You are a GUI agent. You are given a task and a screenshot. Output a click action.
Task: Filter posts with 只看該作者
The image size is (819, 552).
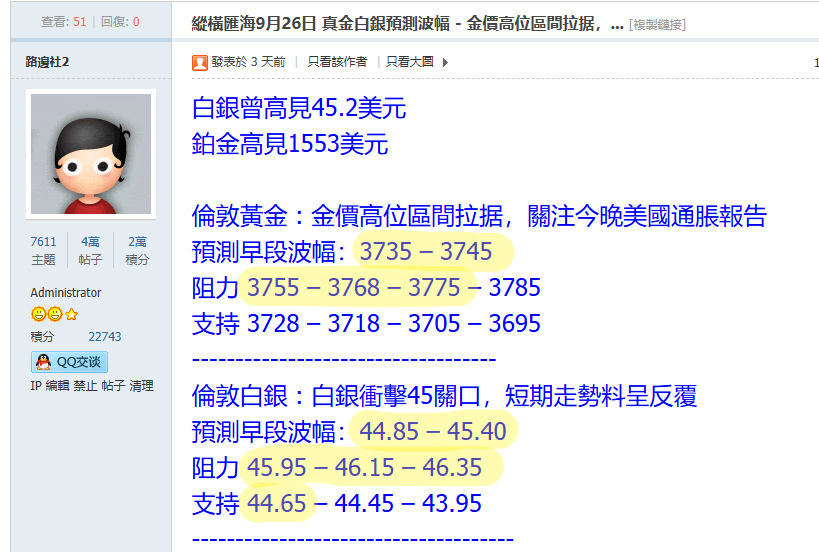click(x=336, y=62)
